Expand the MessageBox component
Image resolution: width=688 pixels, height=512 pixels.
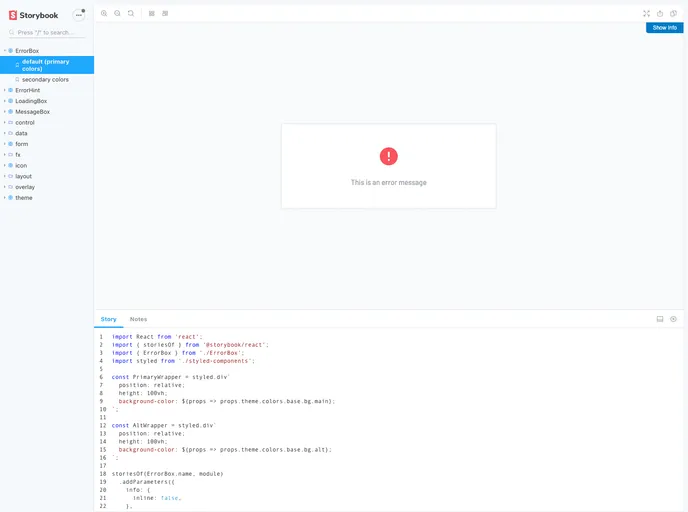coord(32,112)
